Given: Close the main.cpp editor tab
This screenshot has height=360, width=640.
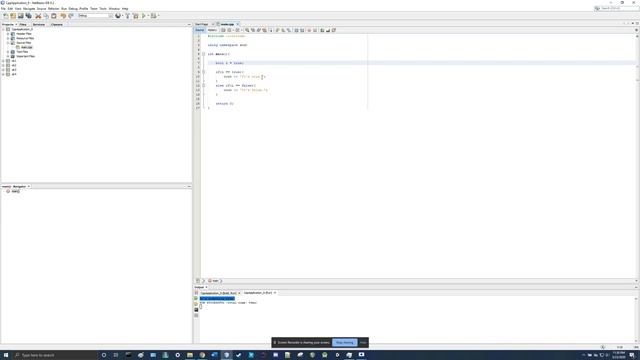Looking at the screenshot, I should click(238, 24).
